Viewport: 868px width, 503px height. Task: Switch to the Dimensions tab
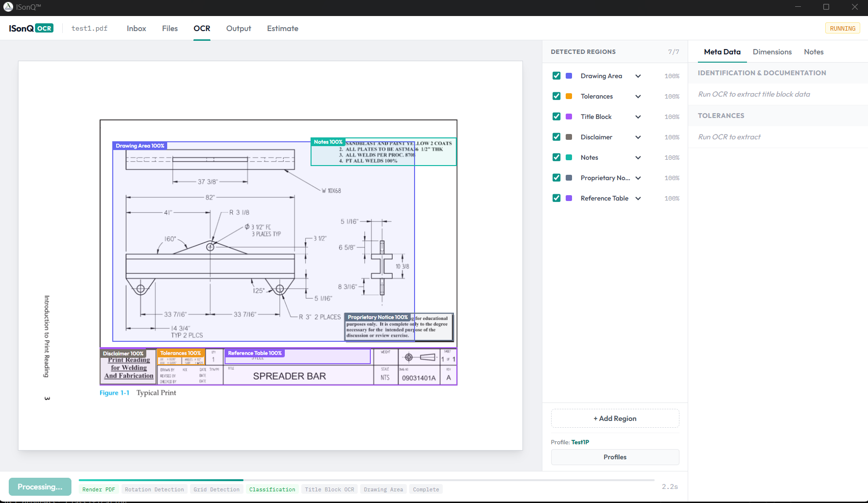[x=772, y=52]
